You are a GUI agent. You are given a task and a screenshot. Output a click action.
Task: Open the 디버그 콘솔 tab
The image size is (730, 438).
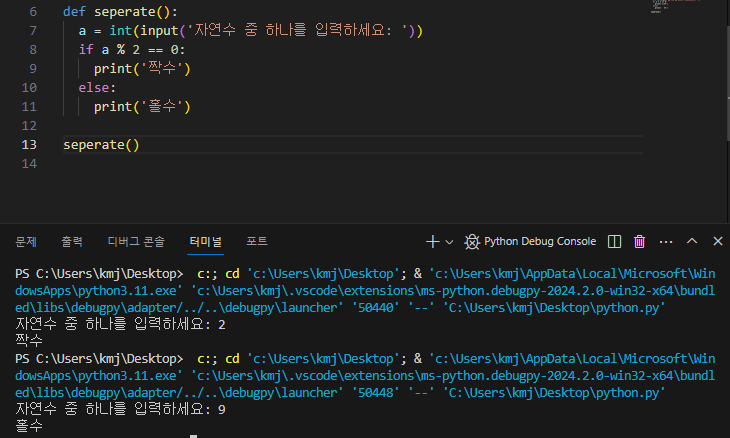[x=136, y=242]
